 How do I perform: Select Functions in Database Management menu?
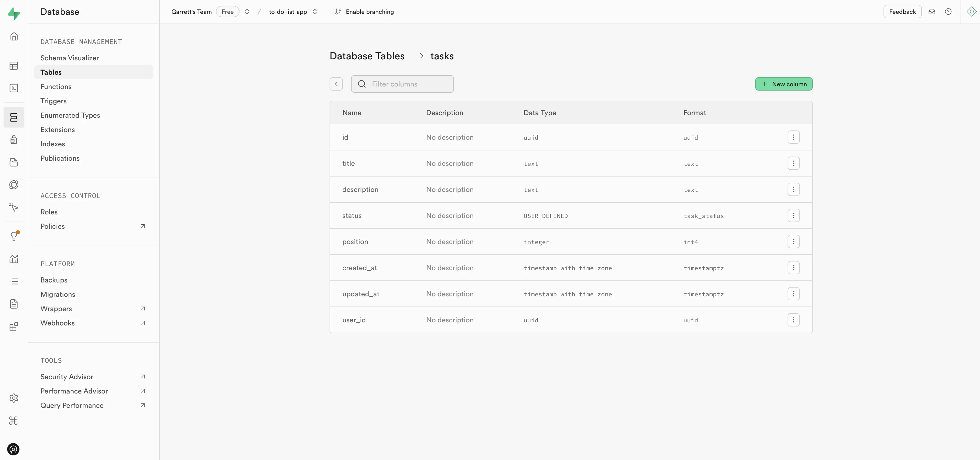[x=56, y=87]
